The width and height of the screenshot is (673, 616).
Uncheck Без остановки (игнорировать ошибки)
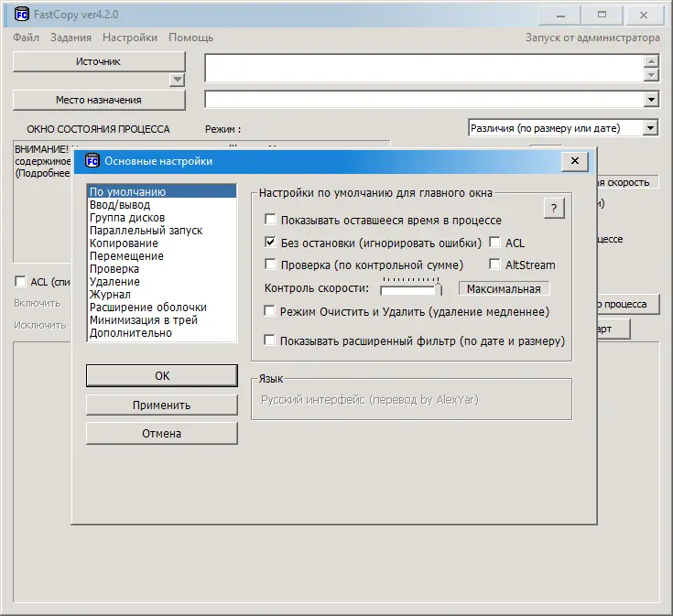pos(270,243)
